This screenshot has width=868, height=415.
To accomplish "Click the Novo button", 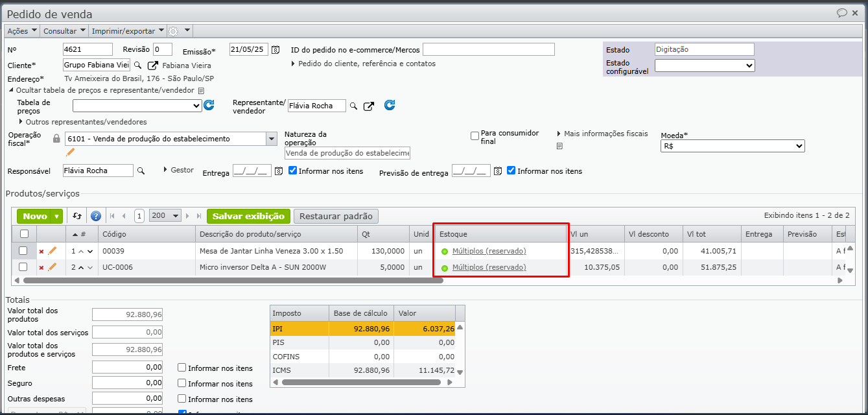I will pyautogui.click(x=34, y=217).
